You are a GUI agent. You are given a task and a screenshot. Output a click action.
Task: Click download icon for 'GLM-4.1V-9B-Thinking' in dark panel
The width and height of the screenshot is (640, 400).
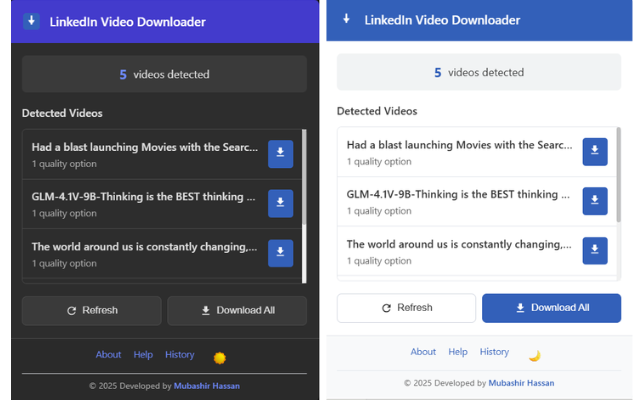280,203
